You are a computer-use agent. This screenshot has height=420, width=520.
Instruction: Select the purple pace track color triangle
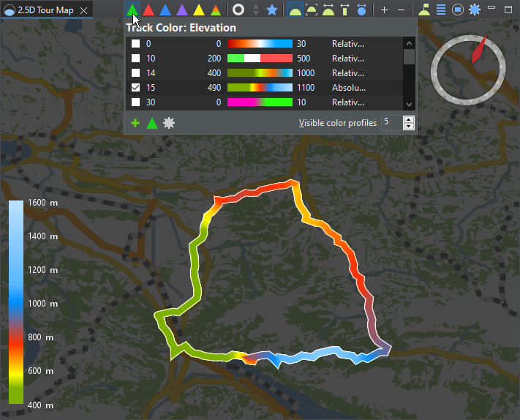[181, 10]
